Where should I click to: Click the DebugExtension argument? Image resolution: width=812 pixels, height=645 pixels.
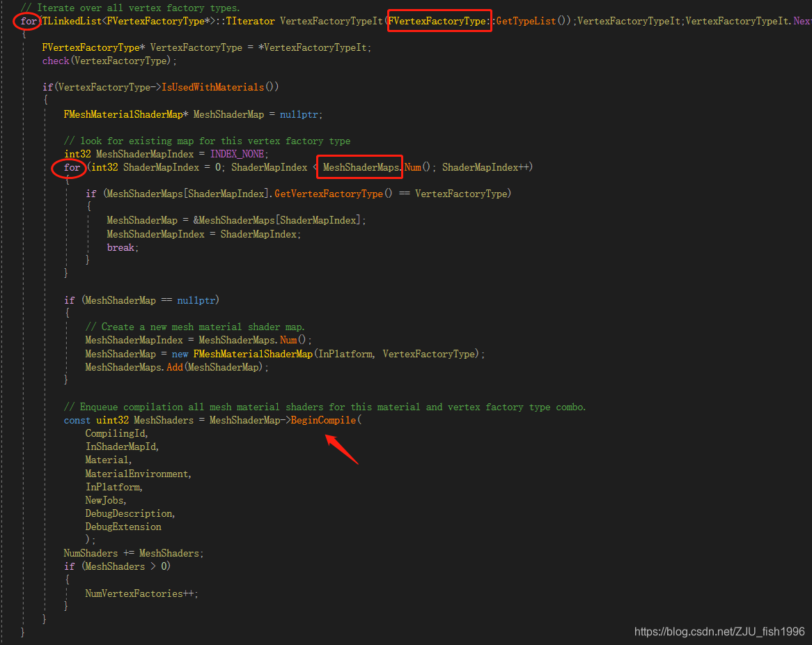coord(123,527)
